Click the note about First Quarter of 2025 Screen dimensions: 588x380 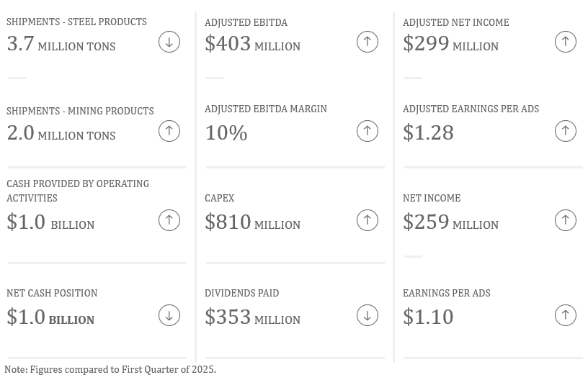[110, 370]
